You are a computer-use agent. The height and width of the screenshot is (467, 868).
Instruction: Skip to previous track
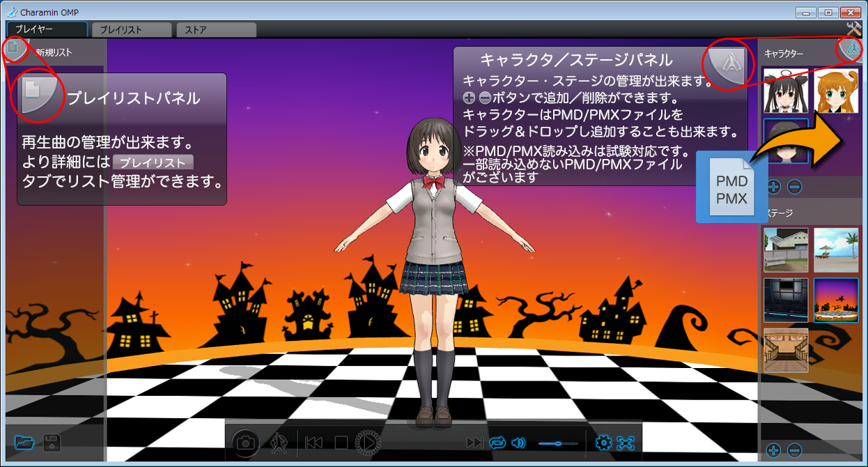pyautogui.click(x=313, y=442)
